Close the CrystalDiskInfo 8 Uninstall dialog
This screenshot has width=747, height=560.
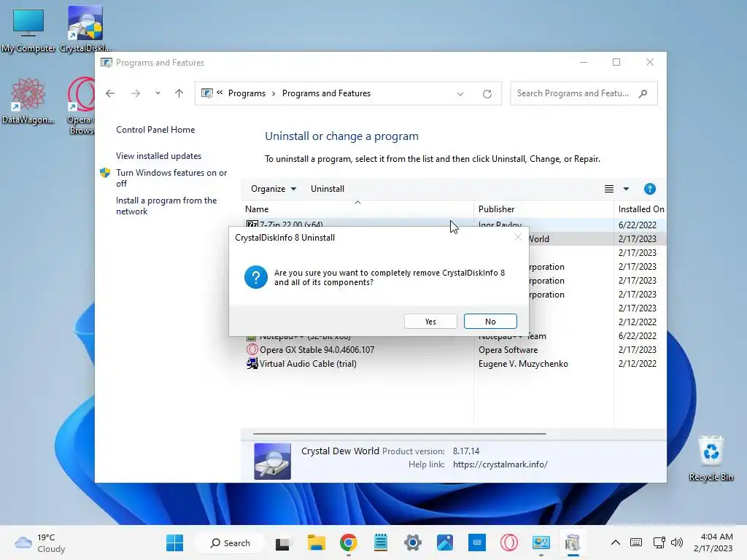(517, 237)
